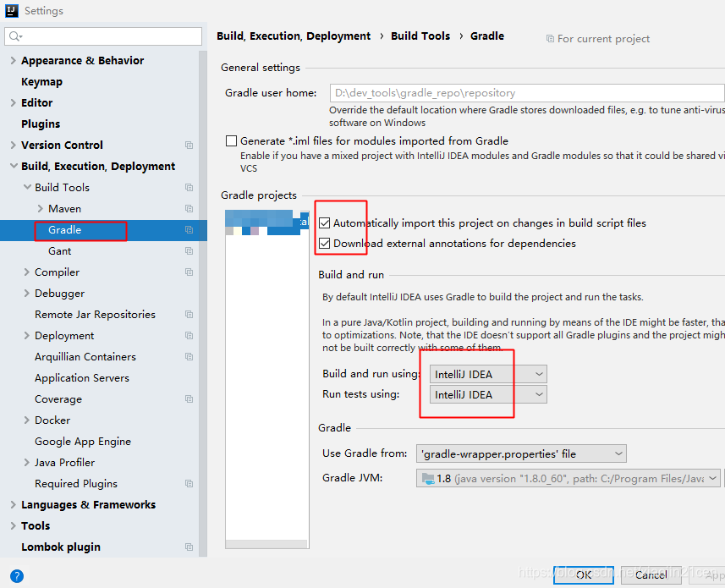Select Plugins in settings tree
Image resolution: width=725 pixels, height=588 pixels.
point(41,124)
